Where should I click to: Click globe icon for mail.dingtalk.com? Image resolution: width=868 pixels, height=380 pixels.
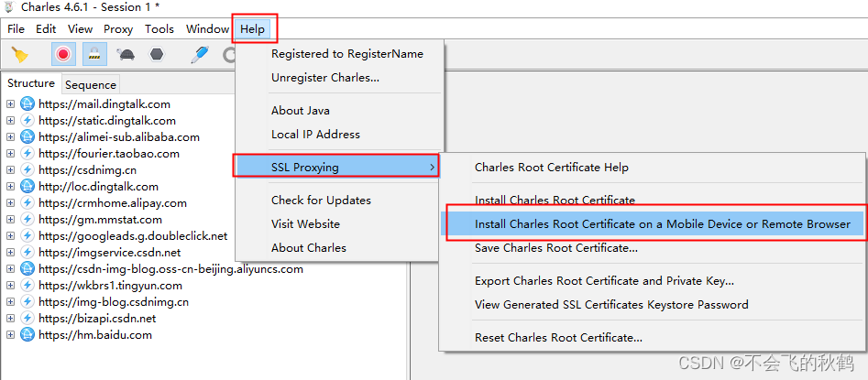click(x=27, y=104)
